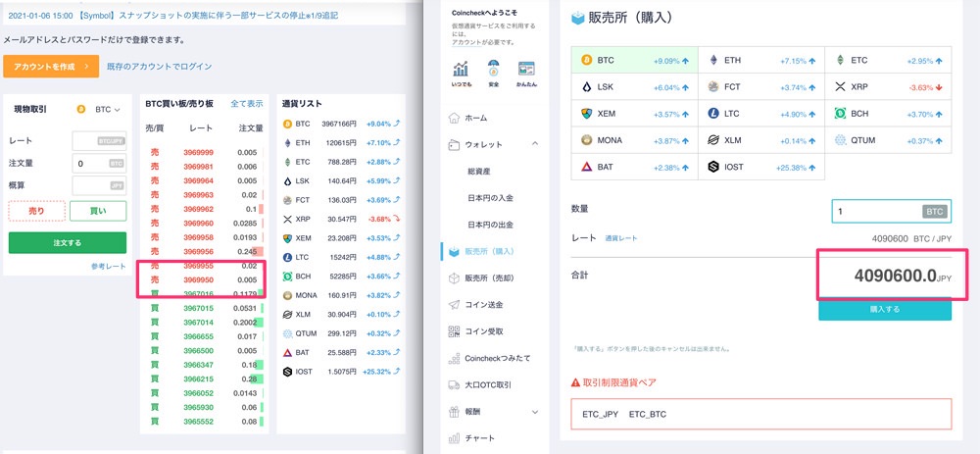This screenshot has height=454, width=980.
Task: Click the 報酬 gift icon
Action: coord(454,412)
